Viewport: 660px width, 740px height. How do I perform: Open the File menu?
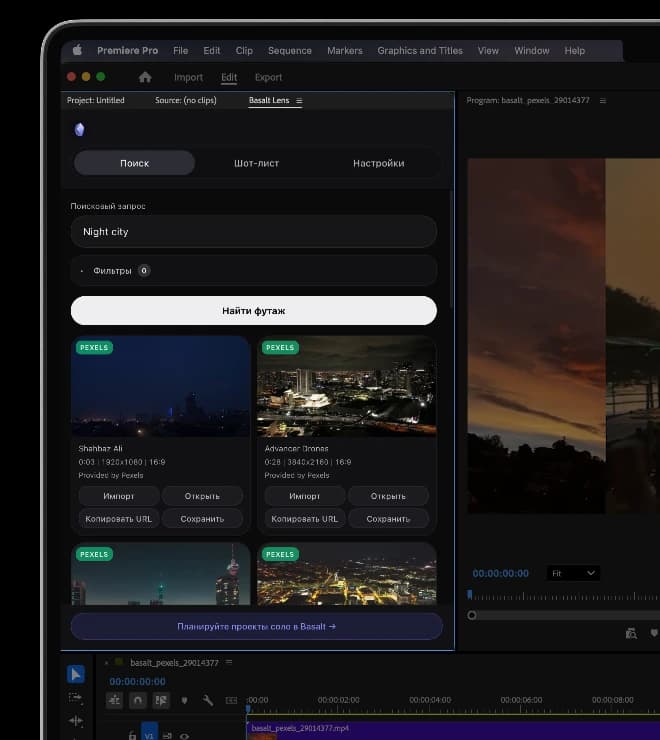[180, 50]
